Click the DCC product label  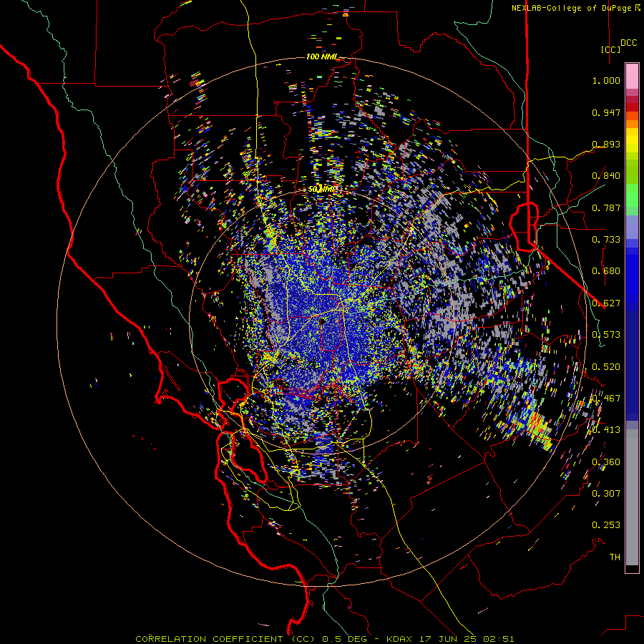pos(629,43)
